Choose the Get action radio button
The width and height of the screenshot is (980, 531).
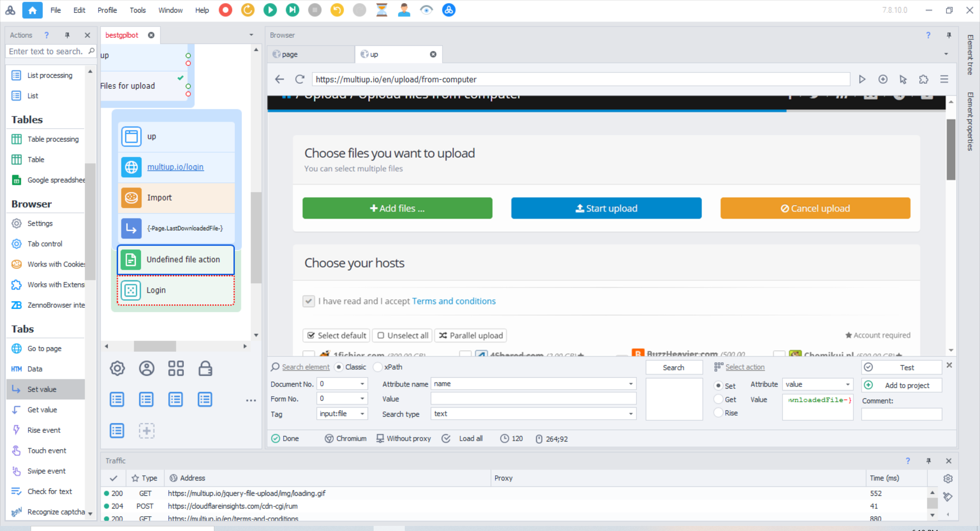(718, 399)
